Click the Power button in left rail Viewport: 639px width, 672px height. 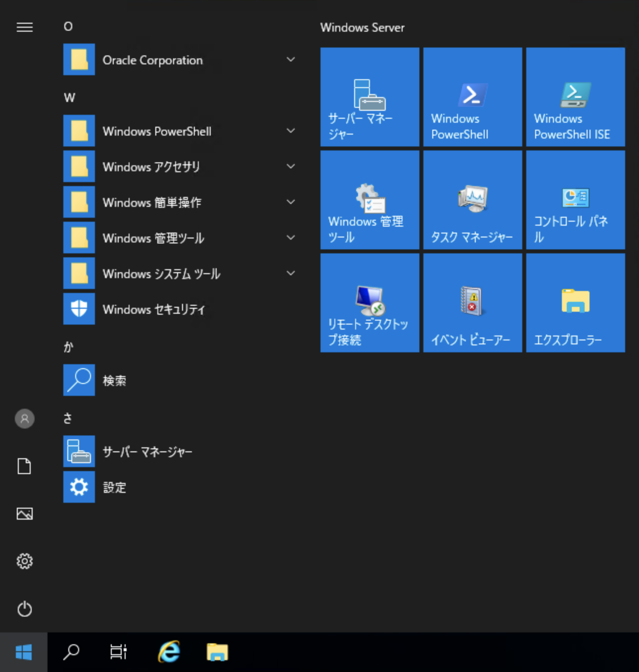tap(24, 609)
